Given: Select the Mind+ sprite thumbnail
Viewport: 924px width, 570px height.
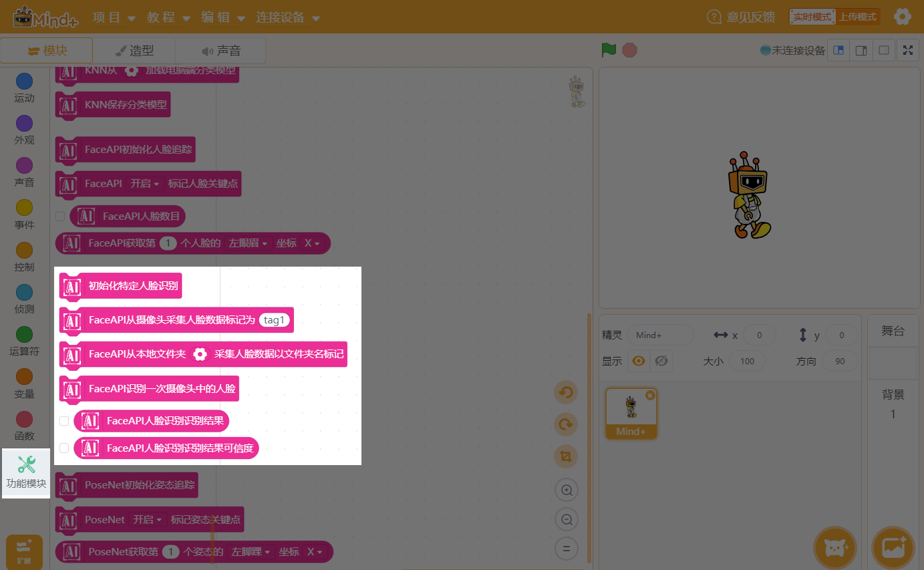Looking at the screenshot, I should point(631,413).
